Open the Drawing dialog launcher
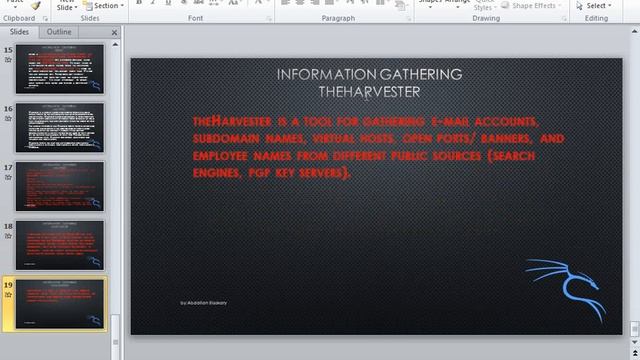Image resolution: width=640 pixels, height=360 pixels. click(564, 19)
